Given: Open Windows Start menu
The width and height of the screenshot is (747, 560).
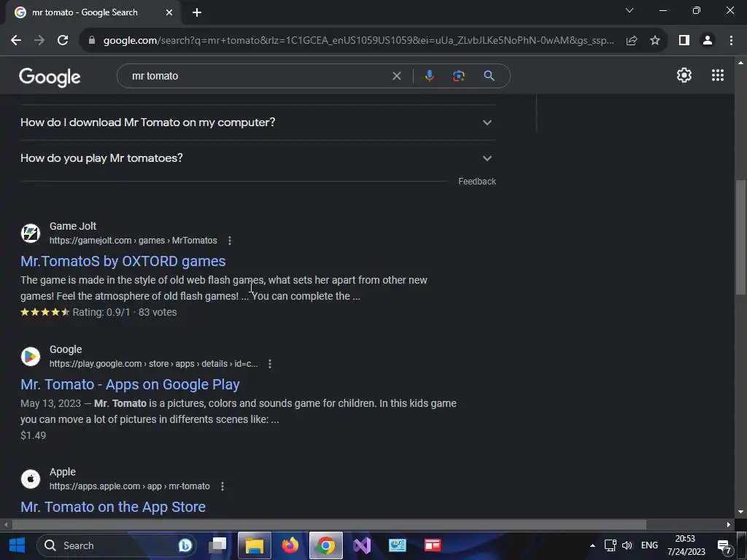Looking at the screenshot, I should [18, 545].
